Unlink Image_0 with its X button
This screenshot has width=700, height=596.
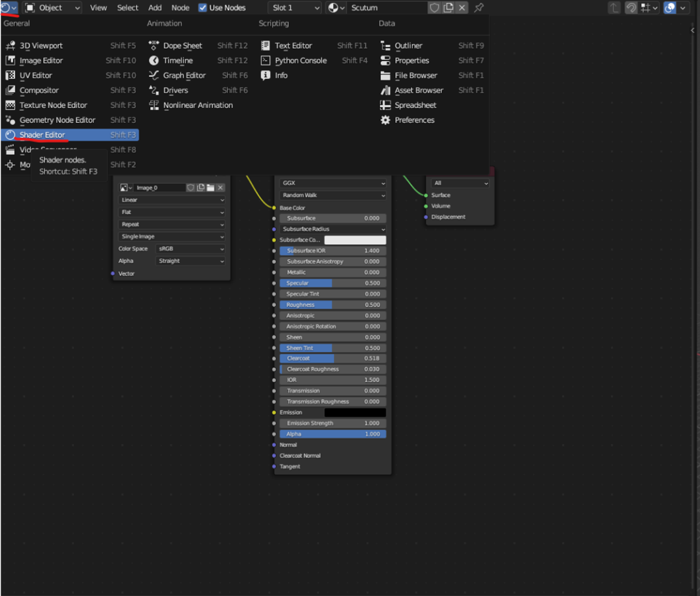point(220,188)
